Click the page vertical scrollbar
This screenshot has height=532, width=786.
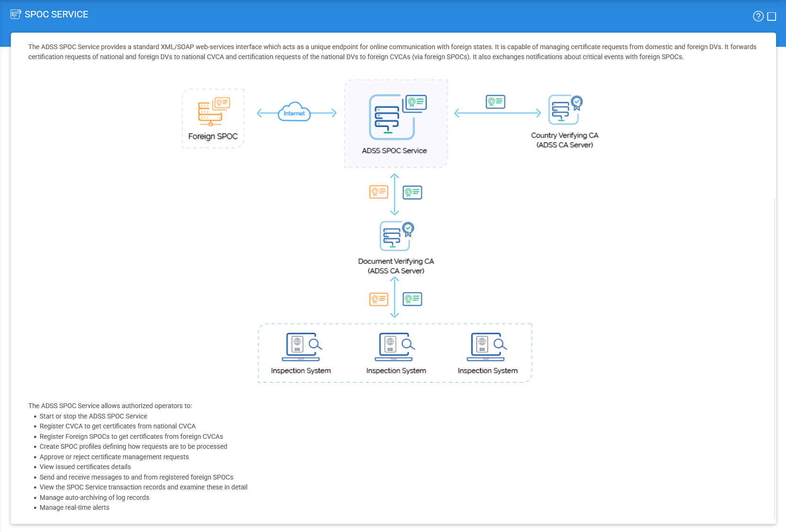pyautogui.click(x=775, y=358)
